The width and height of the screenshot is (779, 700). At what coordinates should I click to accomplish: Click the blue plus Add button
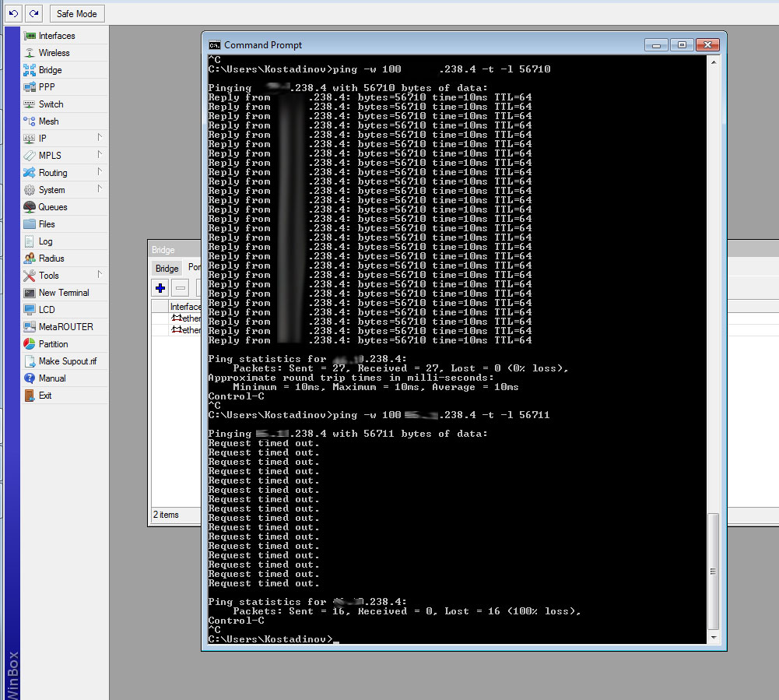[x=160, y=287]
